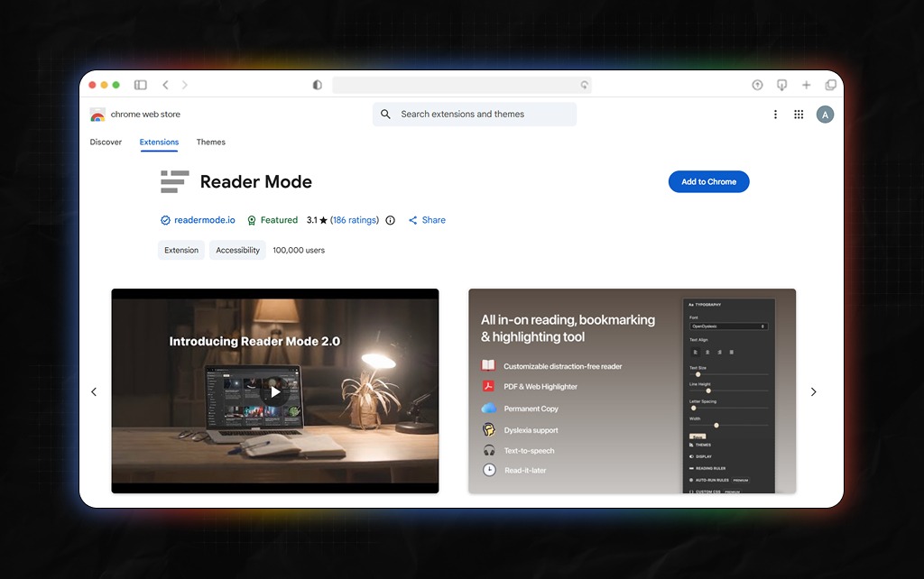
Task: Click the 3.1 star rating
Action: click(317, 220)
